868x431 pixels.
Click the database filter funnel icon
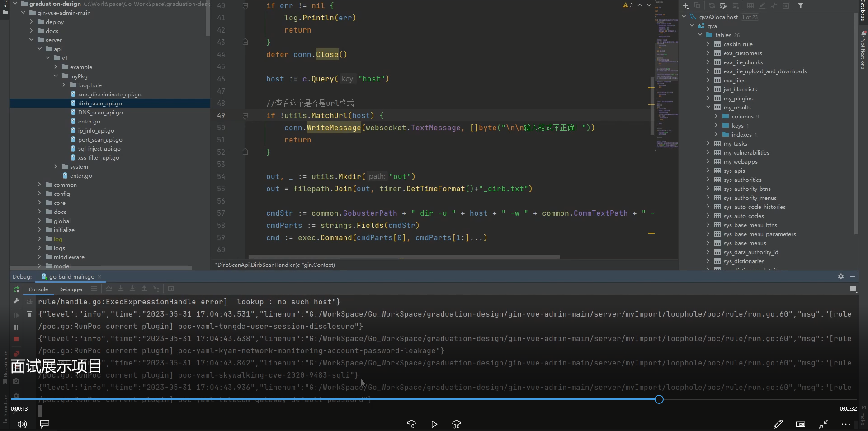[x=801, y=6]
